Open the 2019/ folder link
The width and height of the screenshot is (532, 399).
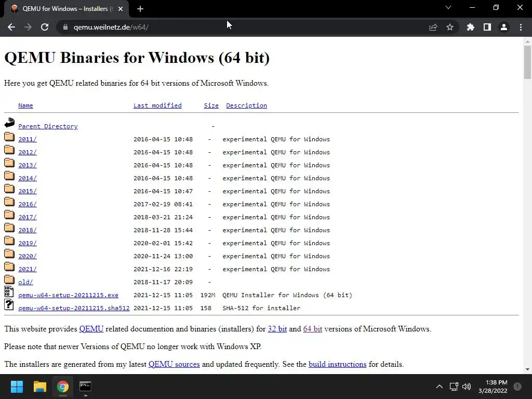click(28, 243)
